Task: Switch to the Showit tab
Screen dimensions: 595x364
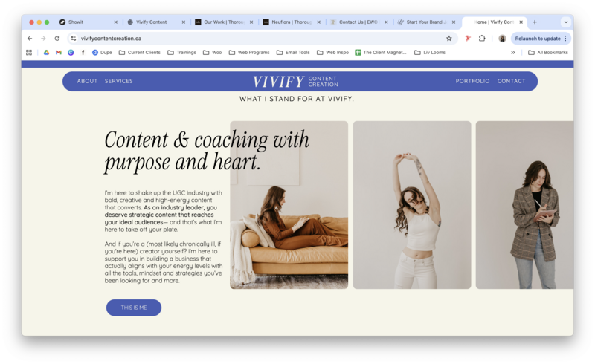Action: pos(89,22)
